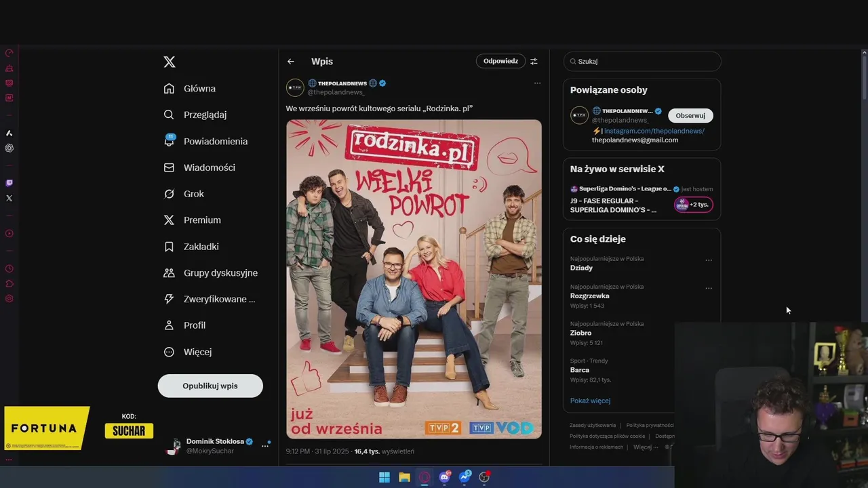868x488 pixels.
Task: Open the Rodzinka.pl poster image
Action: point(414,279)
